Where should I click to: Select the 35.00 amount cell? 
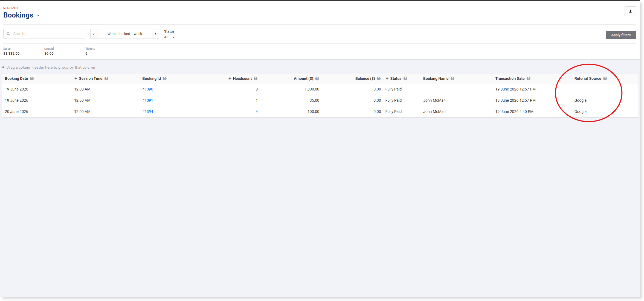(x=314, y=100)
